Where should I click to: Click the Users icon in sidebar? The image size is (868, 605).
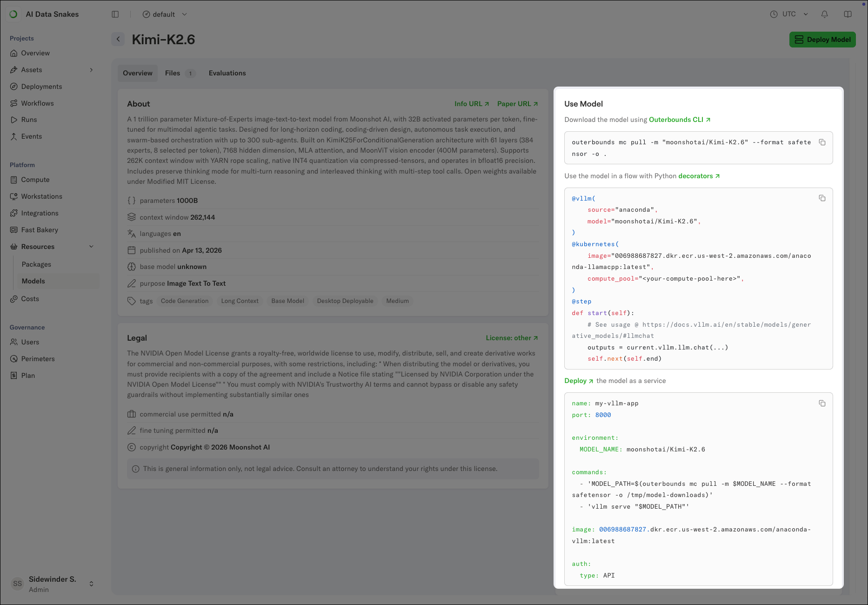(14, 342)
